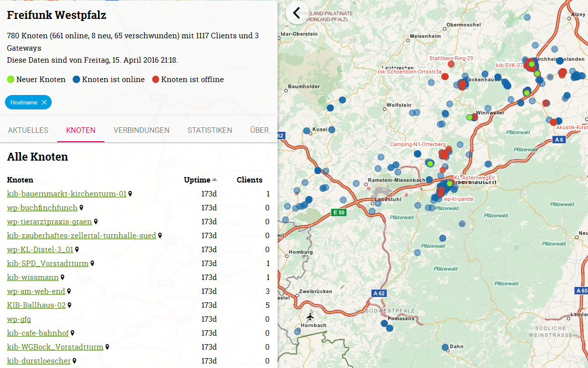This screenshot has width=588, height=368.
Task: Open node wp-KL-Distel-3_01
Action: (x=40, y=249)
